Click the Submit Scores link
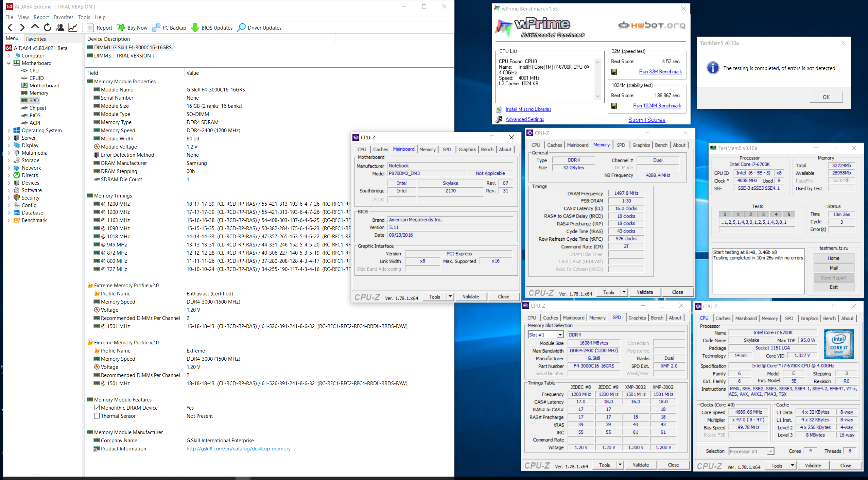This screenshot has height=480, width=868. (647, 120)
